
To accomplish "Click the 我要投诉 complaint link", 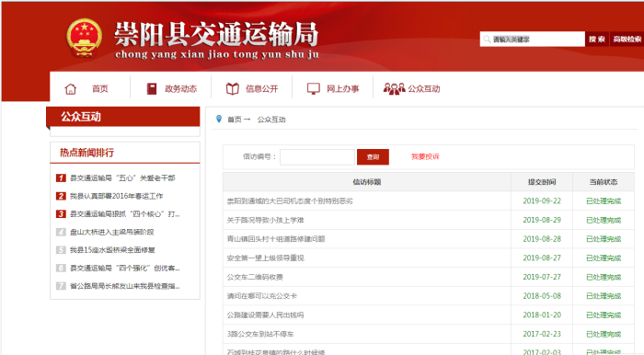I will (x=425, y=156).
